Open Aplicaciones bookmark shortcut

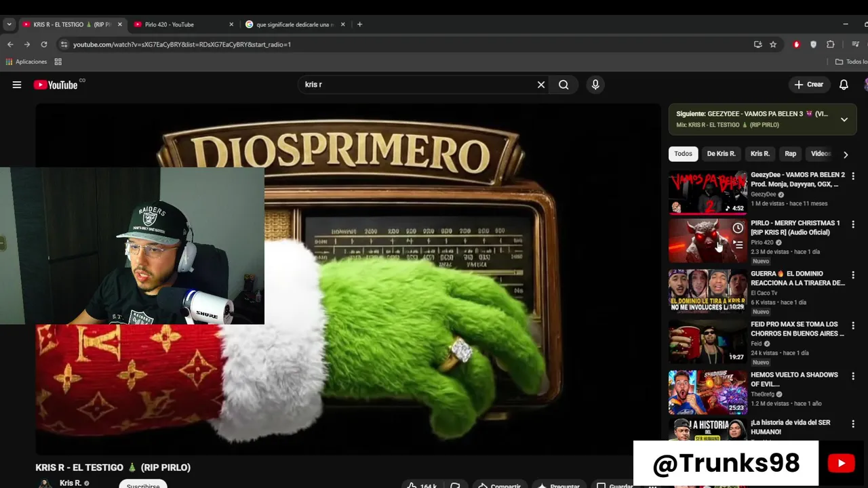click(26, 62)
